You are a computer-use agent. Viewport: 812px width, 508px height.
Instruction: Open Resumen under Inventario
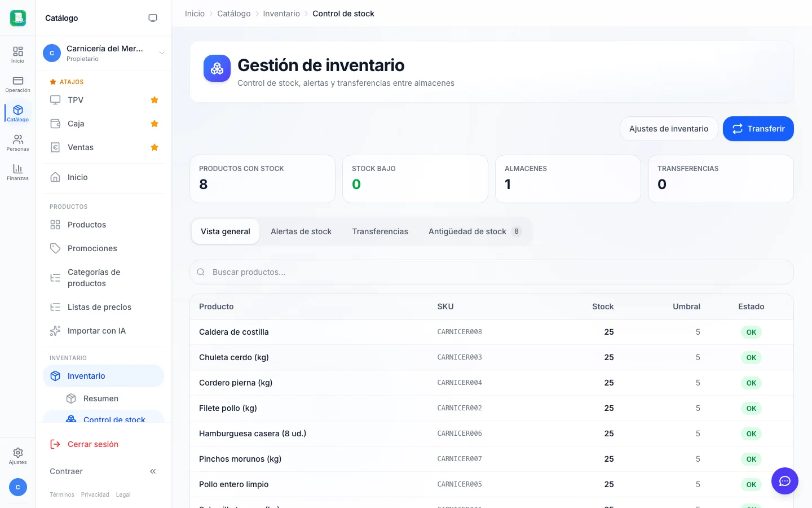pyautogui.click(x=111, y=398)
